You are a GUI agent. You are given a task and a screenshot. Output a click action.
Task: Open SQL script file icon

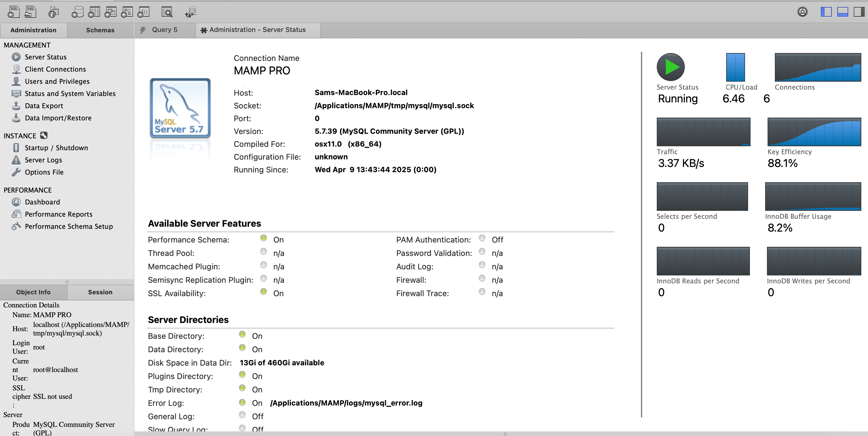point(31,12)
